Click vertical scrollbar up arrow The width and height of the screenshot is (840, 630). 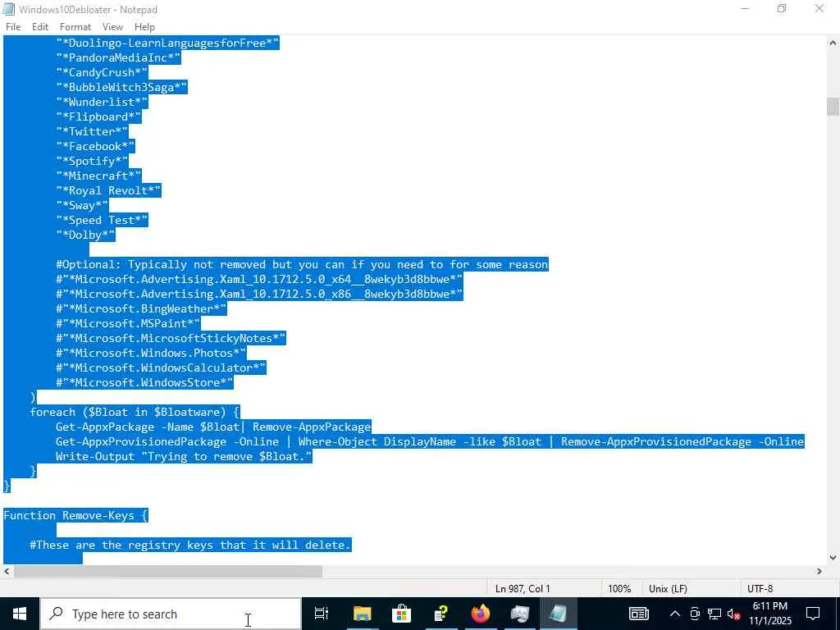point(833,43)
